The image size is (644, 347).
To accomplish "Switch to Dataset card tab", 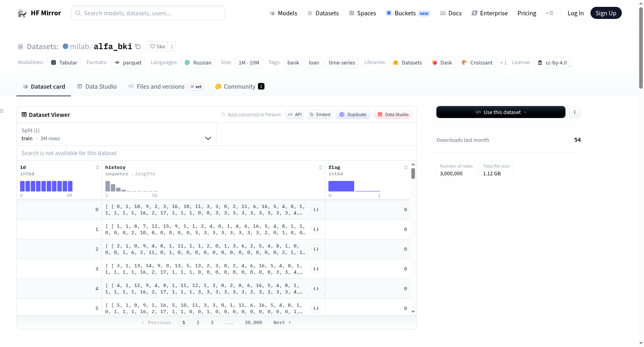I will 44,87.
